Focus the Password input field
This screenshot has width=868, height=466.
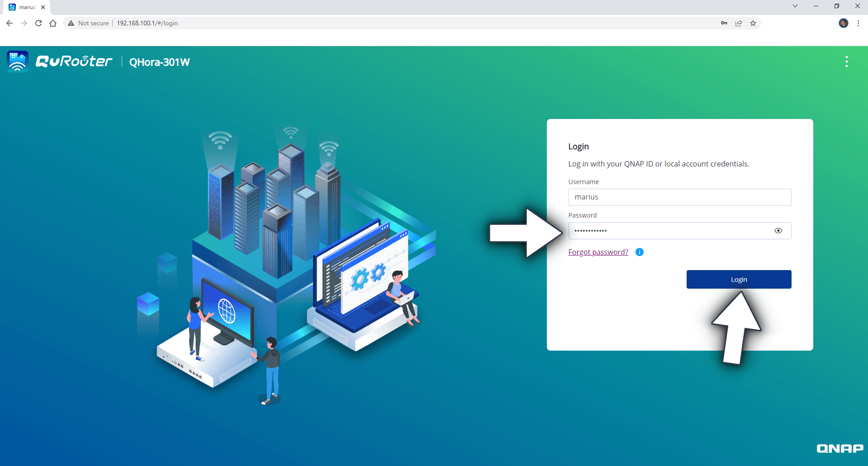679,231
